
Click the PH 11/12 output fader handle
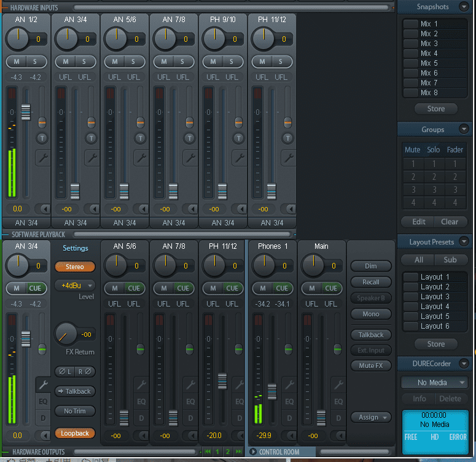222,381
